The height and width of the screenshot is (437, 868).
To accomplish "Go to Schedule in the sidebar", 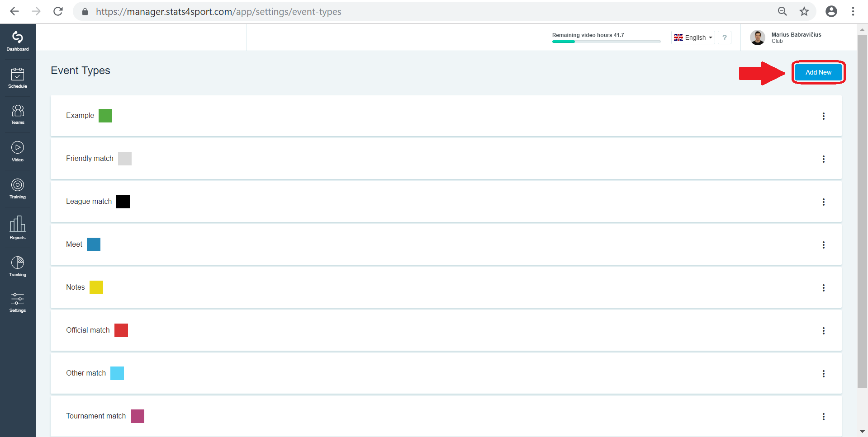I will coord(18,78).
